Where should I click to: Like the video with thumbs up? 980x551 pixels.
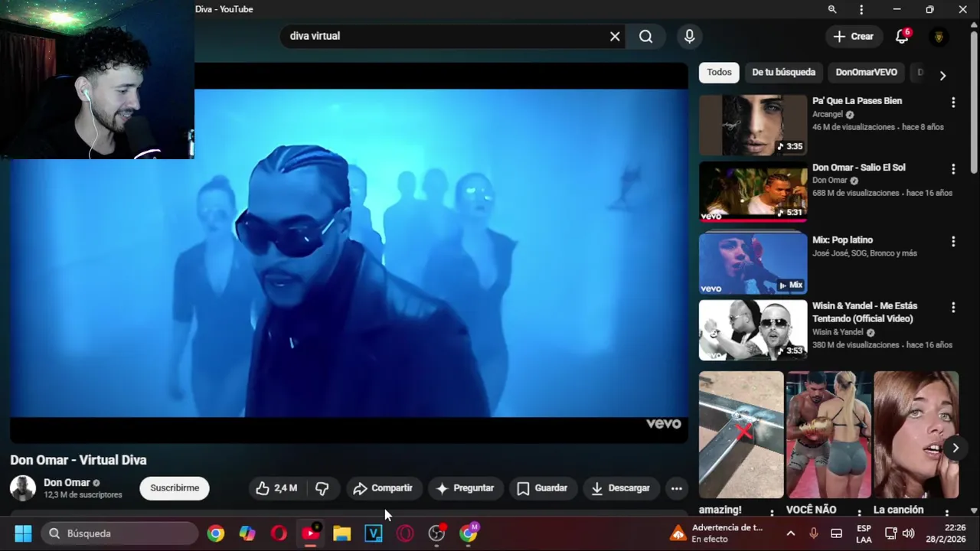(x=276, y=488)
